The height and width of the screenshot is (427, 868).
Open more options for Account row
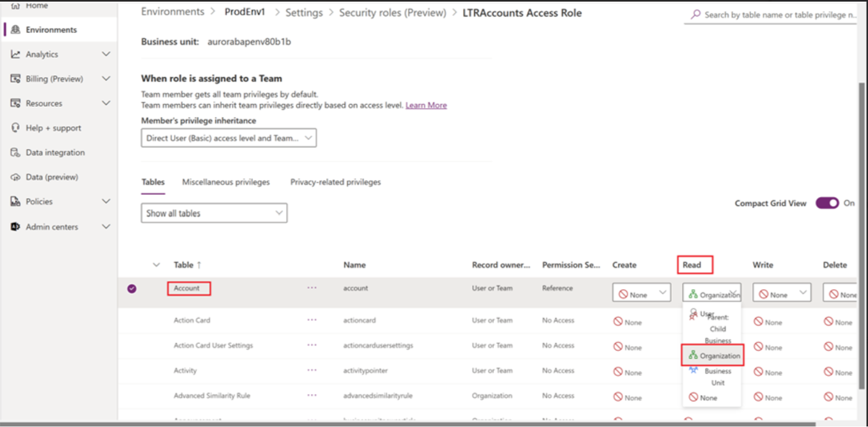tap(312, 288)
